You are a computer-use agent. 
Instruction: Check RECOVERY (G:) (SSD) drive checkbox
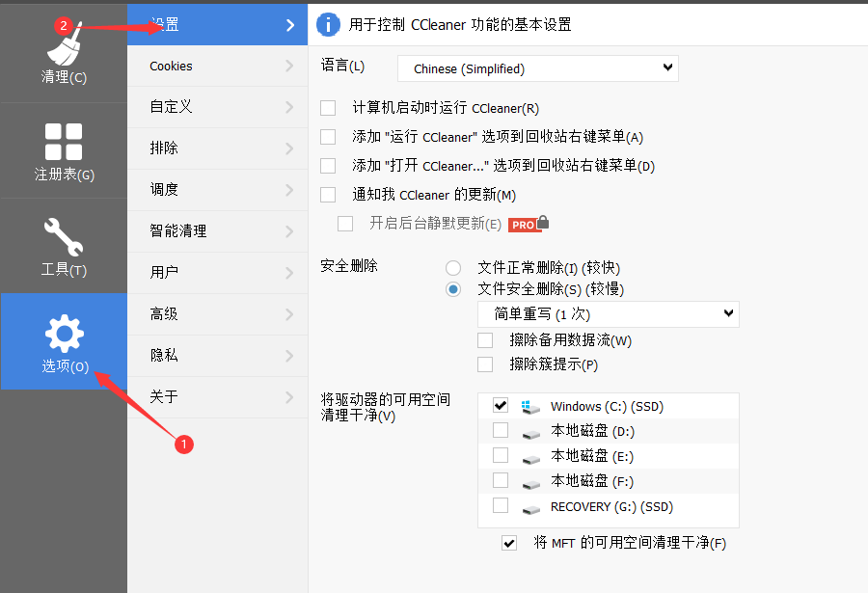501,505
